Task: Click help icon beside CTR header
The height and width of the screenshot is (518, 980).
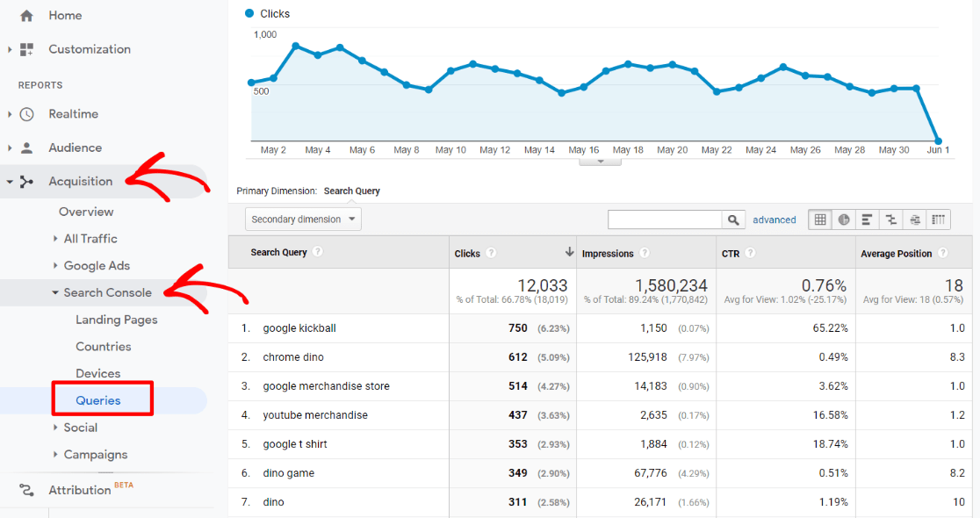Action: coord(751,253)
